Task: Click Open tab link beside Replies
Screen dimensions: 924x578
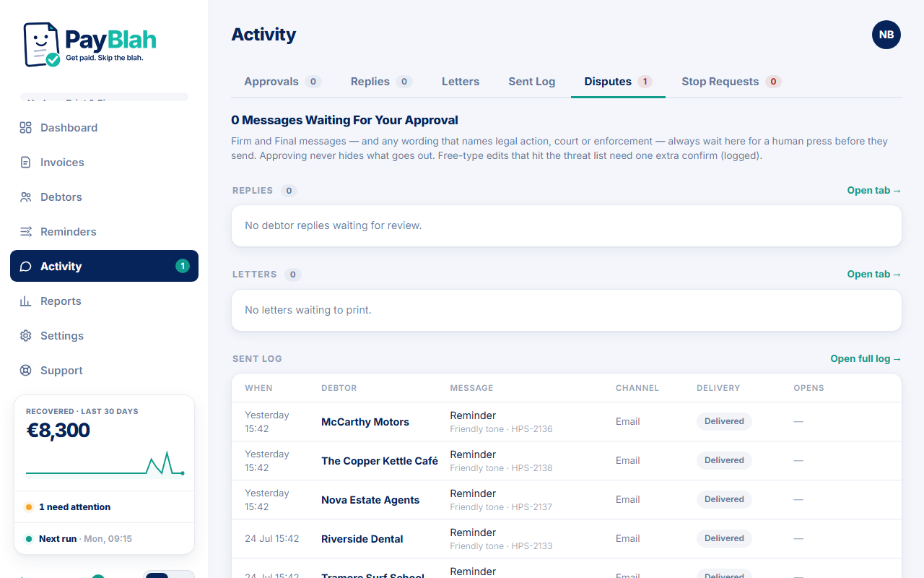Action: point(874,191)
